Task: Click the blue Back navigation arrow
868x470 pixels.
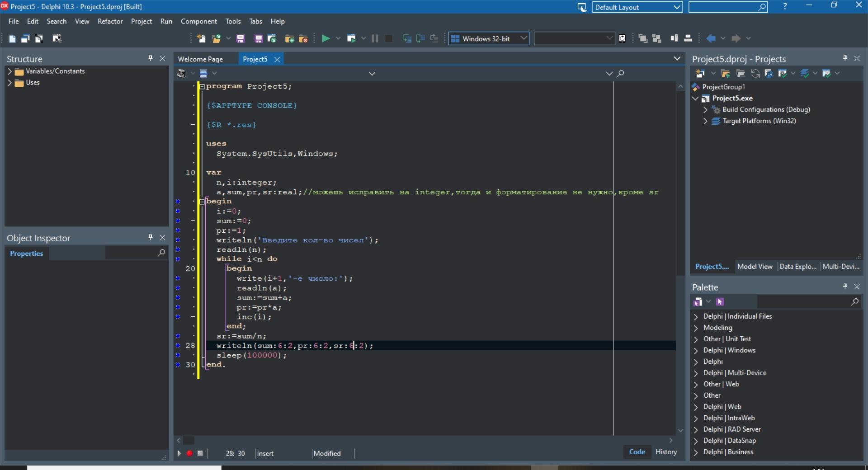Action: pos(711,38)
